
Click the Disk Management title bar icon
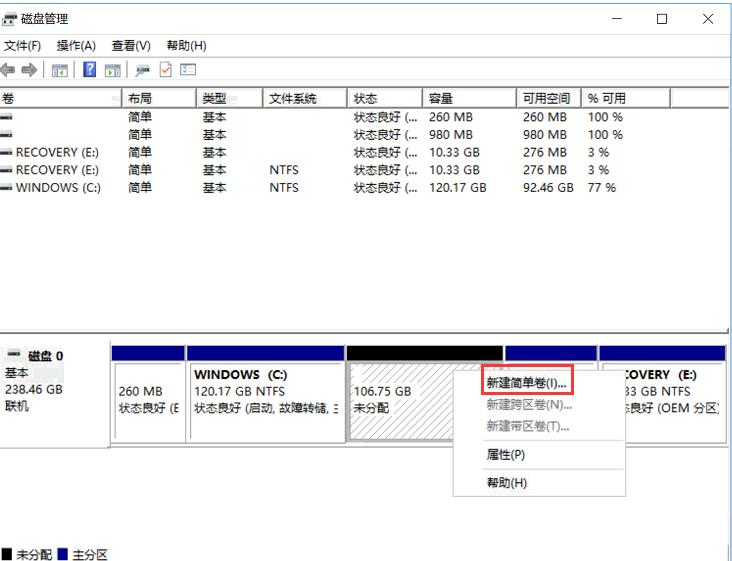[x=9, y=19]
